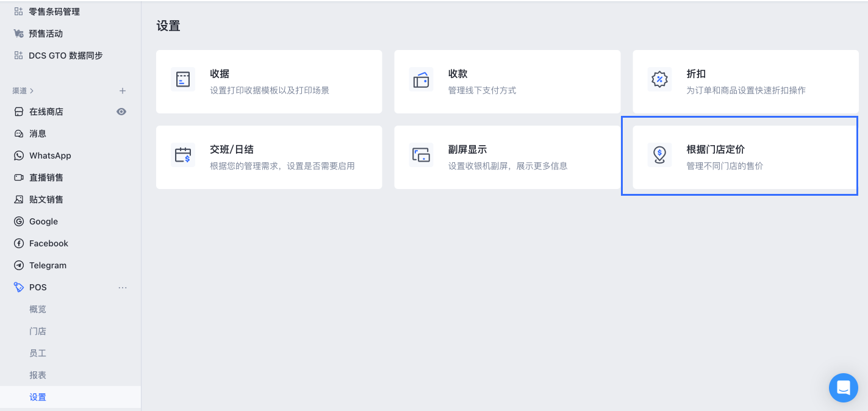Click the 根据门店定价 location price icon

(659, 155)
